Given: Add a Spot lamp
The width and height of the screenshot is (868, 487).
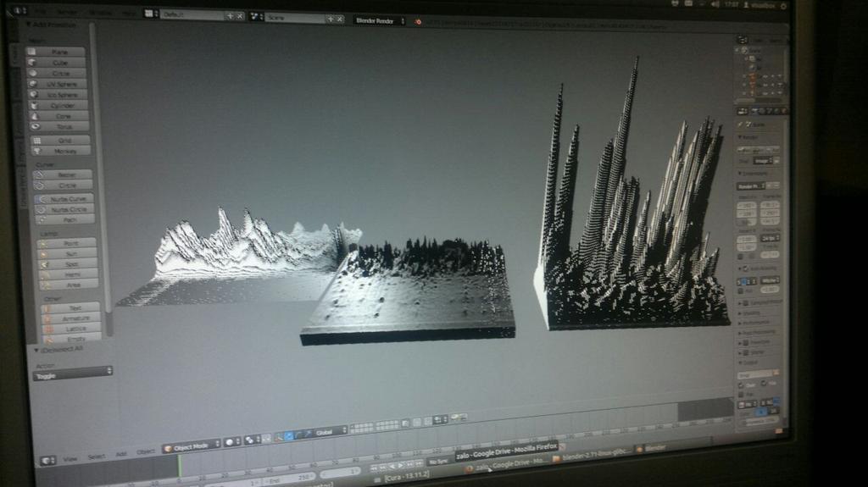Looking at the screenshot, I should click(68, 264).
